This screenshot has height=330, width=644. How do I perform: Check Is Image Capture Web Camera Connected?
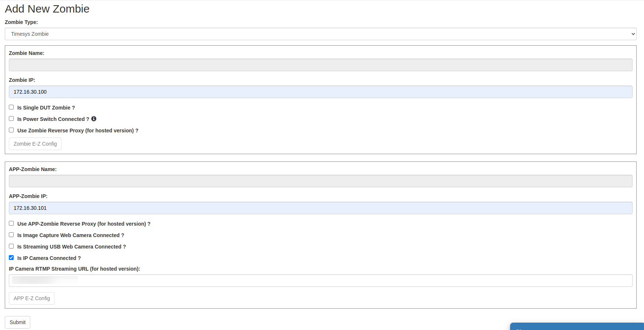point(11,235)
